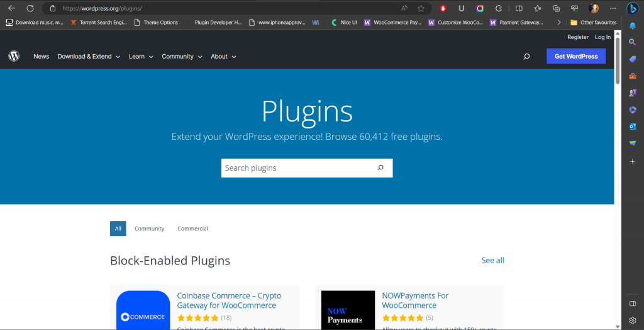Open Browser essentials heart icon
The width and height of the screenshot is (644, 330).
[x=575, y=8]
